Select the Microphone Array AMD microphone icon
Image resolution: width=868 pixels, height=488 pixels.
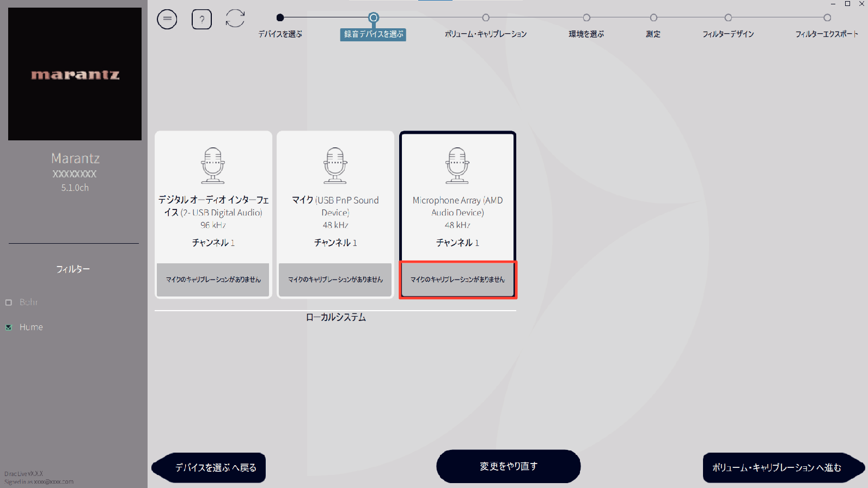pos(457,165)
